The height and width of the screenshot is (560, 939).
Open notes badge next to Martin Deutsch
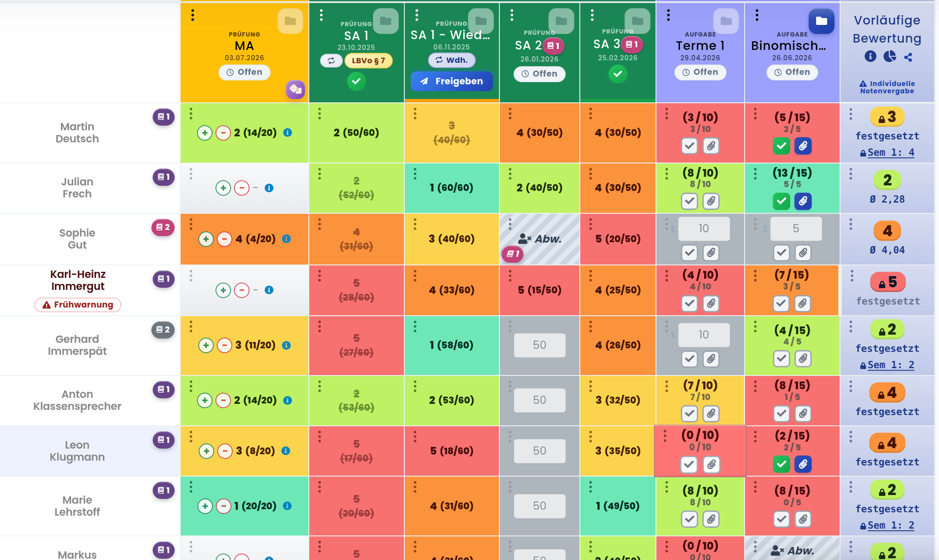click(163, 117)
